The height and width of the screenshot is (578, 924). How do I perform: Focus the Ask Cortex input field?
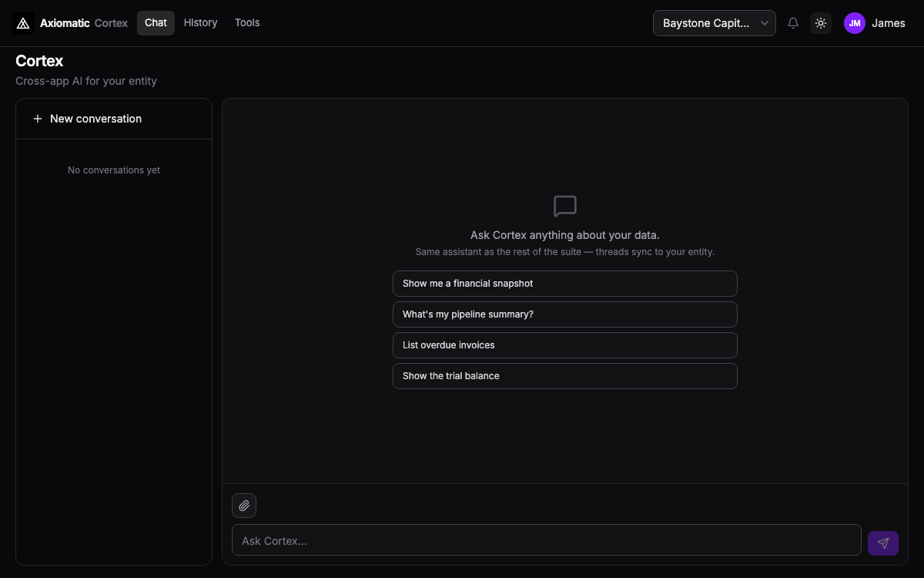pyautogui.click(x=547, y=540)
